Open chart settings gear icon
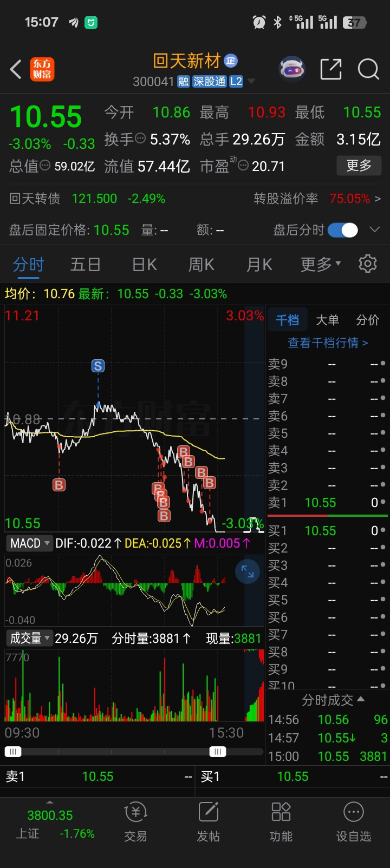This screenshot has height=868, width=390. [368, 264]
